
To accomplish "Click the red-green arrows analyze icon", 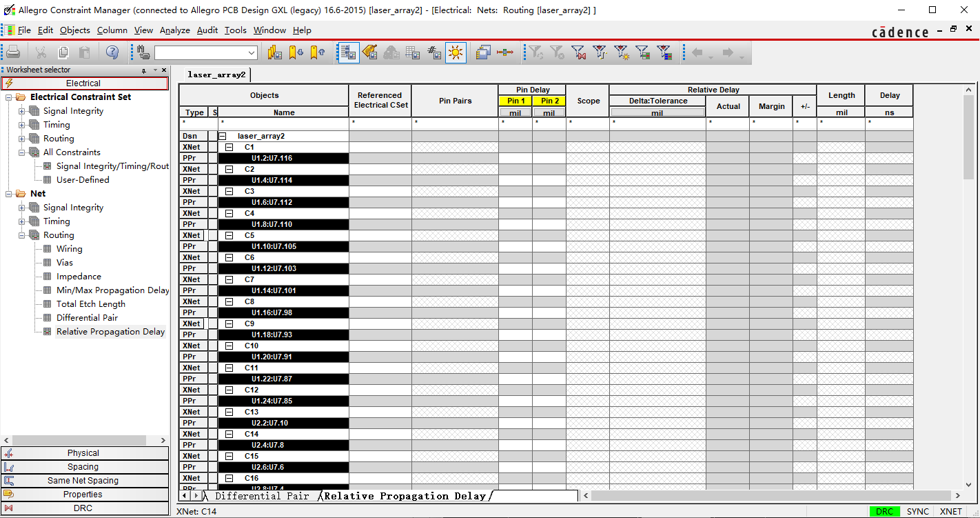I will pos(505,52).
